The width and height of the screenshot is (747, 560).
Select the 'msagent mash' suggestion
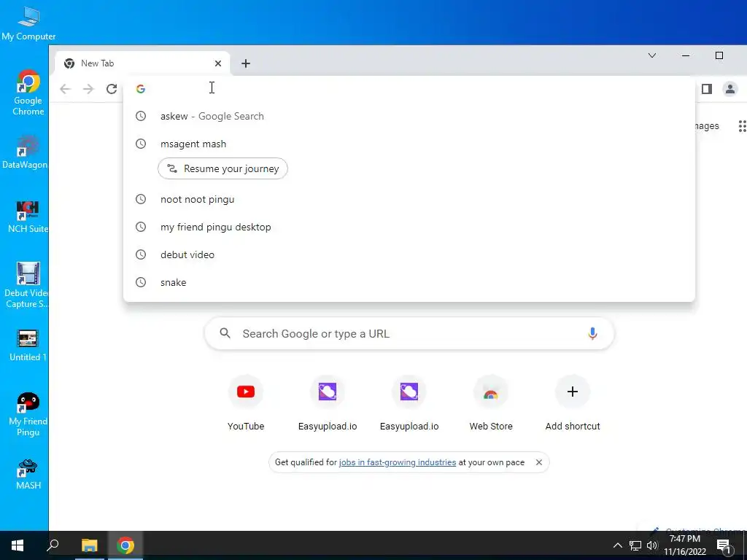(x=409, y=144)
